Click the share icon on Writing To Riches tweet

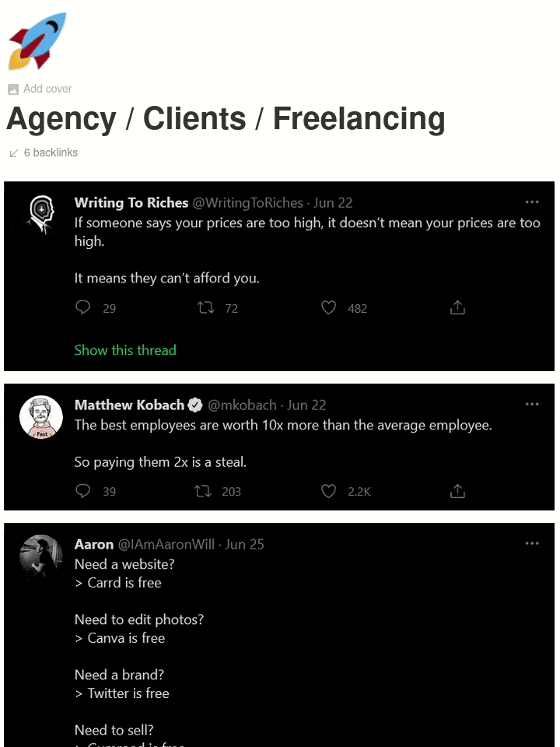pos(457,307)
